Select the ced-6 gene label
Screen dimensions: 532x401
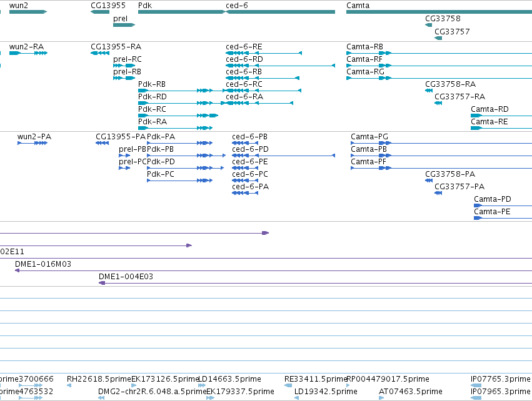pyautogui.click(x=237, y=6)
